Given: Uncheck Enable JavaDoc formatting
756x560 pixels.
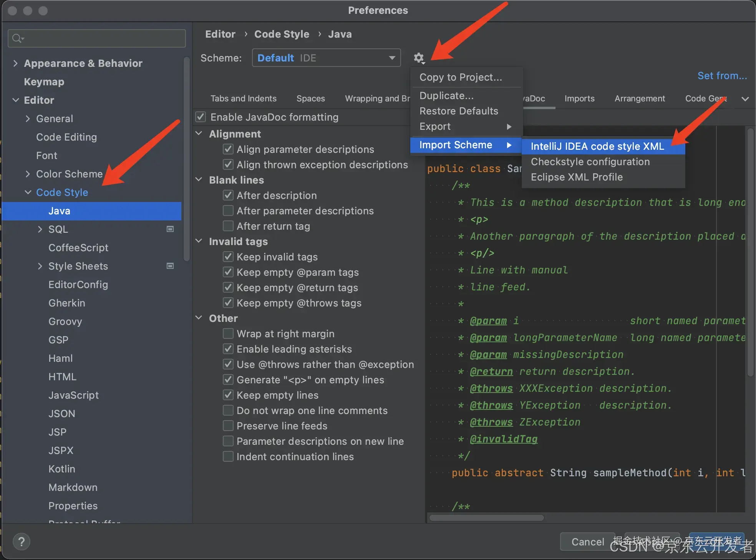Looking at the screenshot, I should (201, 117).
